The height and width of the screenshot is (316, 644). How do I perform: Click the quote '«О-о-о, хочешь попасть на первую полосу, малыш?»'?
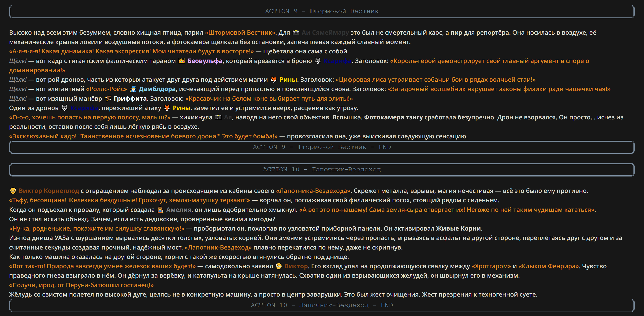(90, 118)
